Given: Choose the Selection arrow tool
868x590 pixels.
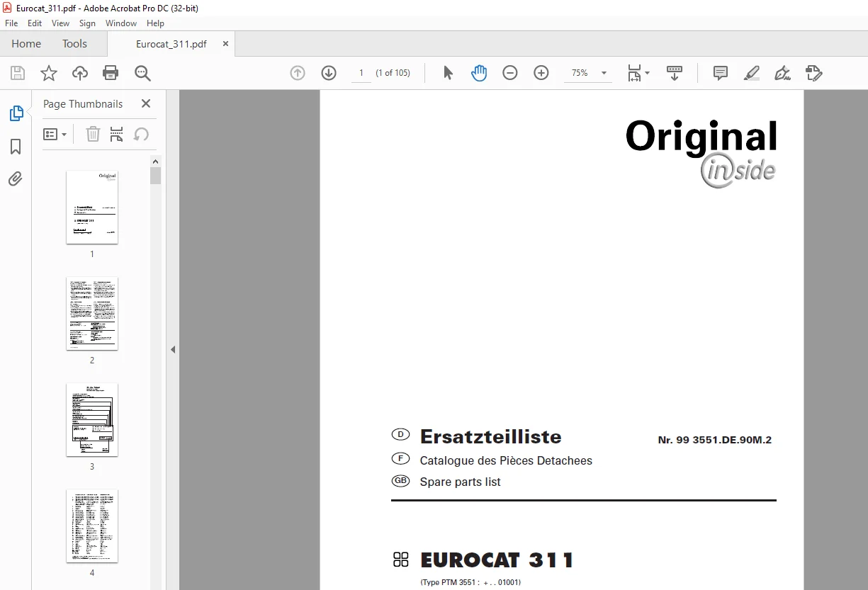Looking at the screenshot, I should [448, 73].
